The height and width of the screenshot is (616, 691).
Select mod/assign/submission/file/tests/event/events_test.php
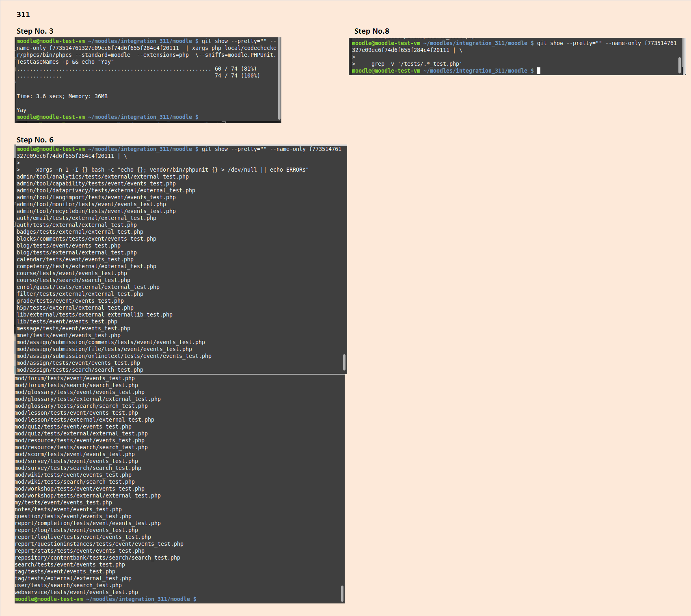(x=104, y=349)
